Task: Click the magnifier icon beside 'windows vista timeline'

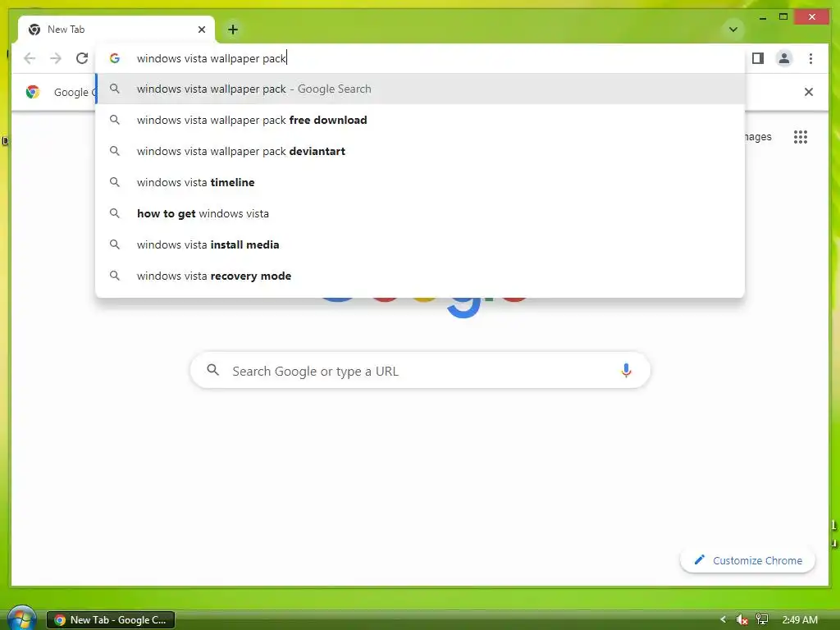Action: (115, 182)
